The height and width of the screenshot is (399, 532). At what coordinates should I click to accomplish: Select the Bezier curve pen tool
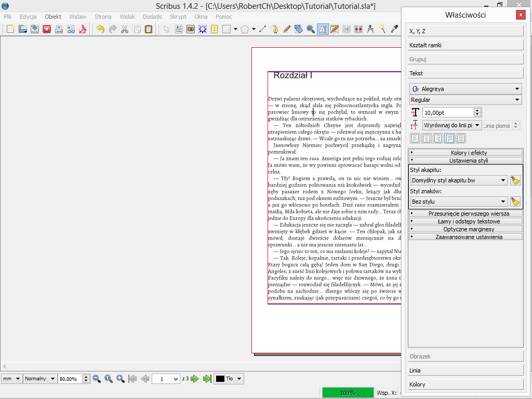pos(275,29)
